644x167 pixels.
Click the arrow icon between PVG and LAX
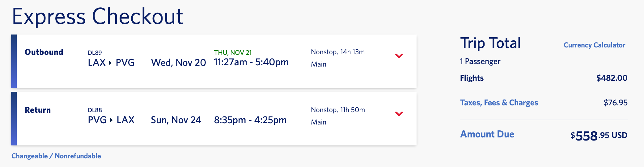(x=111, y=120)
